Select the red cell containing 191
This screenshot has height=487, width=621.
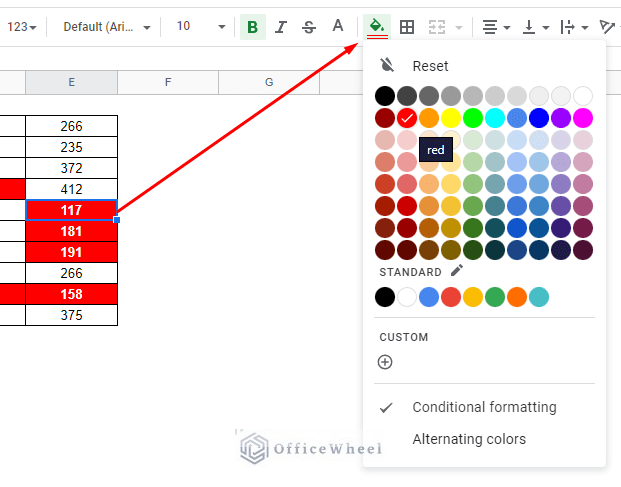71,252
